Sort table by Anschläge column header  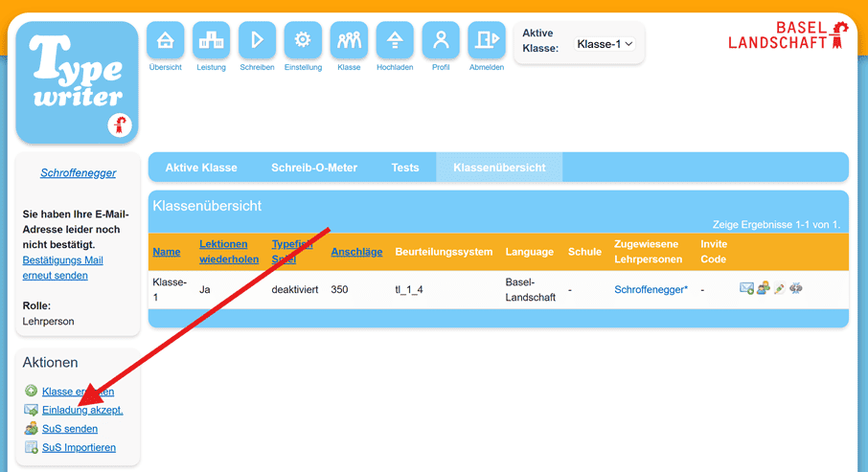tap(356, 252)
